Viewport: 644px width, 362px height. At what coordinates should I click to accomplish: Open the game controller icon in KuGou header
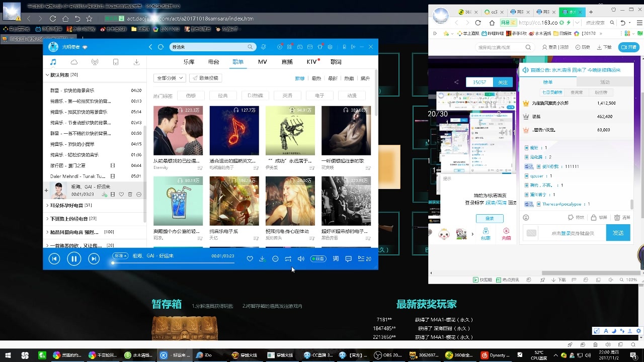[x=300, y=47]
